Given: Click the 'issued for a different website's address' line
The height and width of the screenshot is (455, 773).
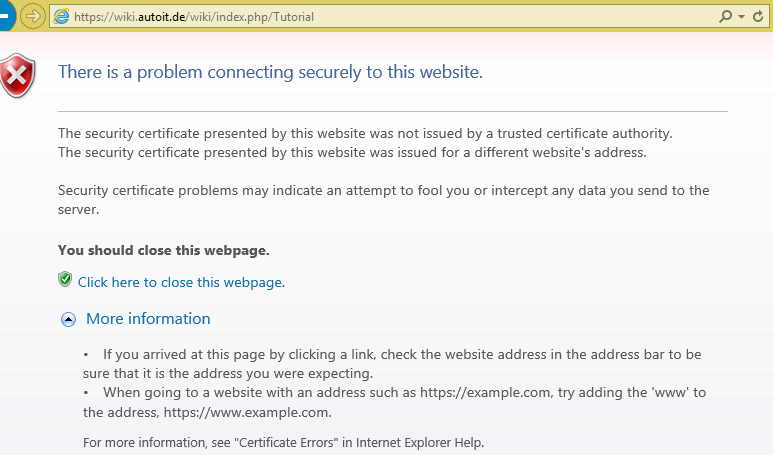Looking at the screenshot, I should pyautogui.click(x=352, y=153).
